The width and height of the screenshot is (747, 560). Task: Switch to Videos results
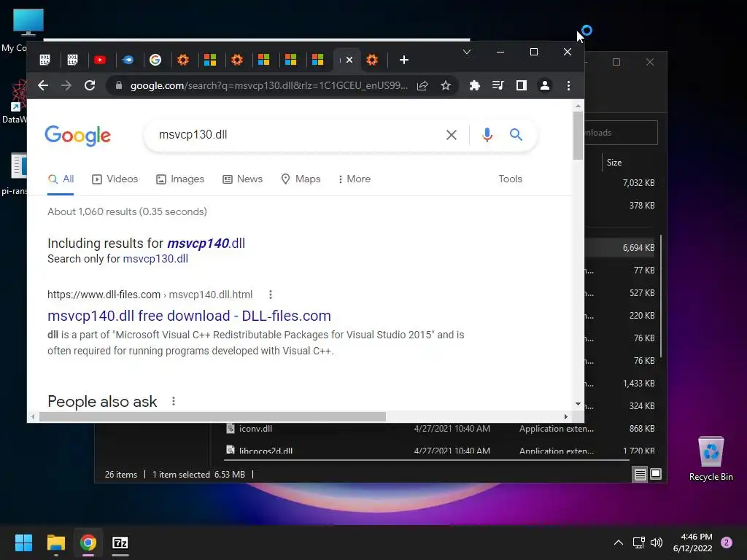115,179
